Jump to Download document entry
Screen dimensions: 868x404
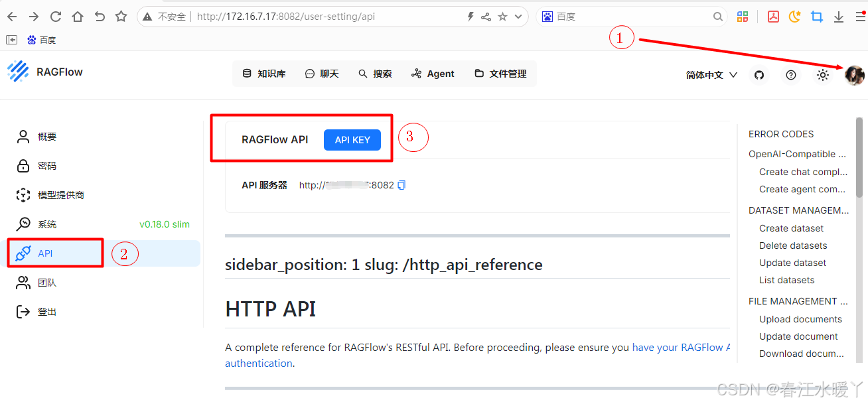coord(802,354)
